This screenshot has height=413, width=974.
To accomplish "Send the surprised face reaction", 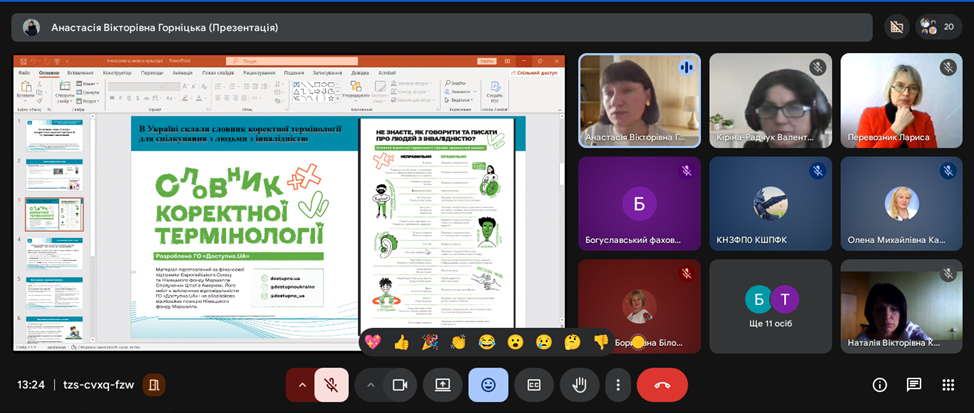I will pyautogui.click(x=515, y=342).
